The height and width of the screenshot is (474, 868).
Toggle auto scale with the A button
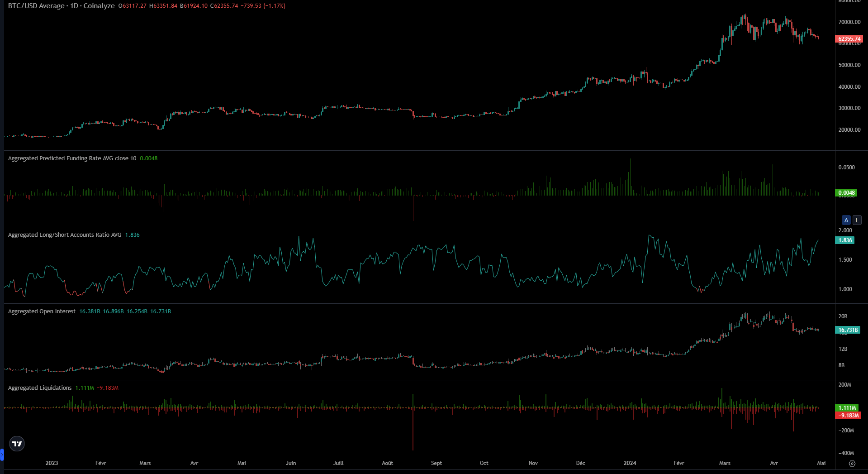tap(846, 220)
